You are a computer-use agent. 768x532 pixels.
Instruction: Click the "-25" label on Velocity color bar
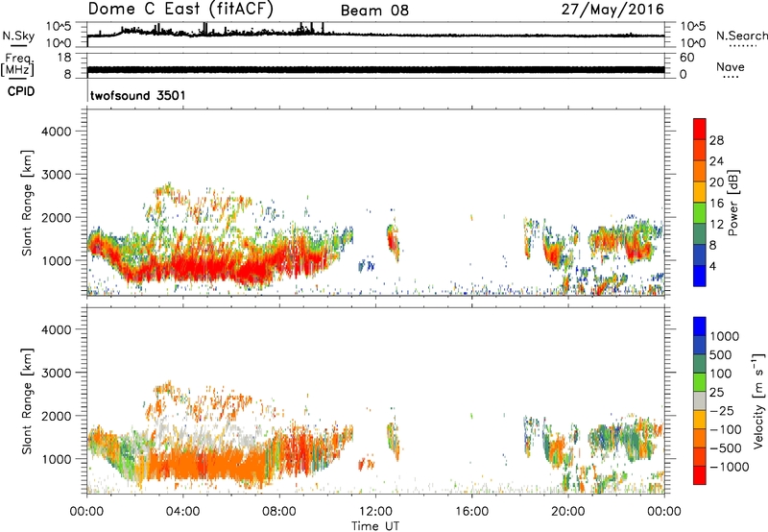click(x=722, y=411)
